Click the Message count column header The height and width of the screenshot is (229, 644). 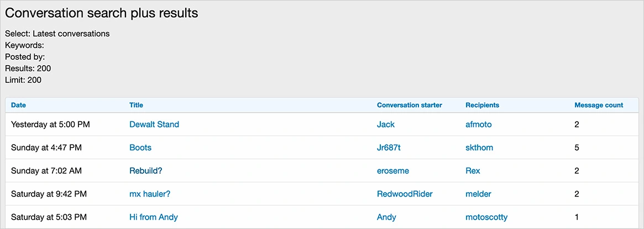(x=599, y=105)
